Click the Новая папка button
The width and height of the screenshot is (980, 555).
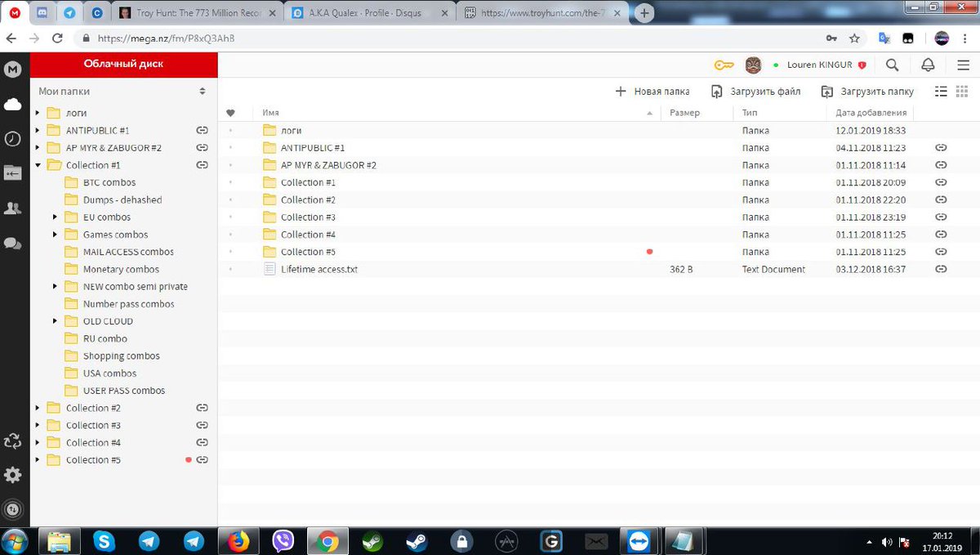coord(652,92)
